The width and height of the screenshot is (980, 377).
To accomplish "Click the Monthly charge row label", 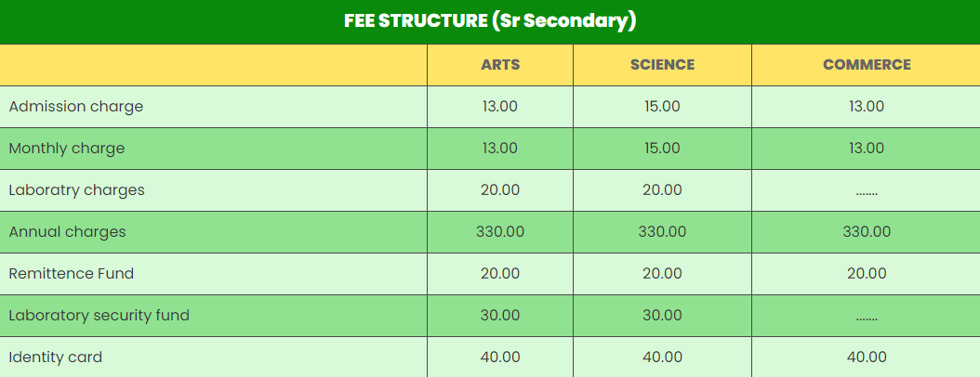I will [x=67, y=149].
